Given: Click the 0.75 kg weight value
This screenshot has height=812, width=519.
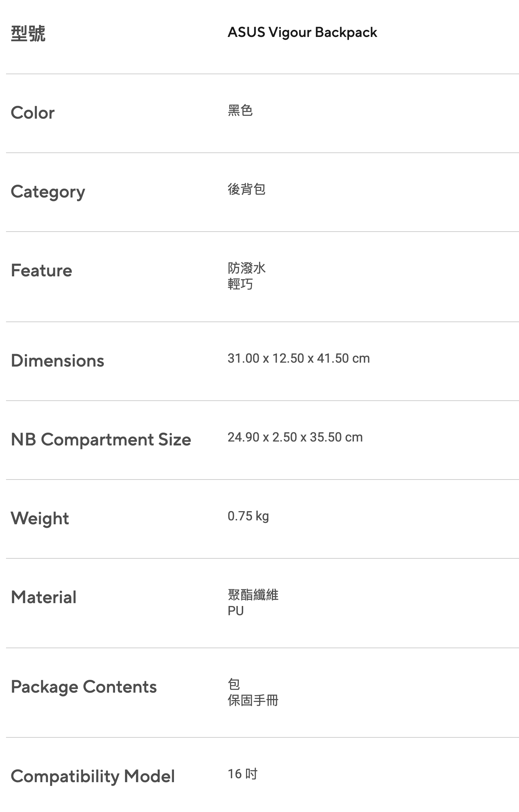Looking at the screenshot, I should click(248, 516).
